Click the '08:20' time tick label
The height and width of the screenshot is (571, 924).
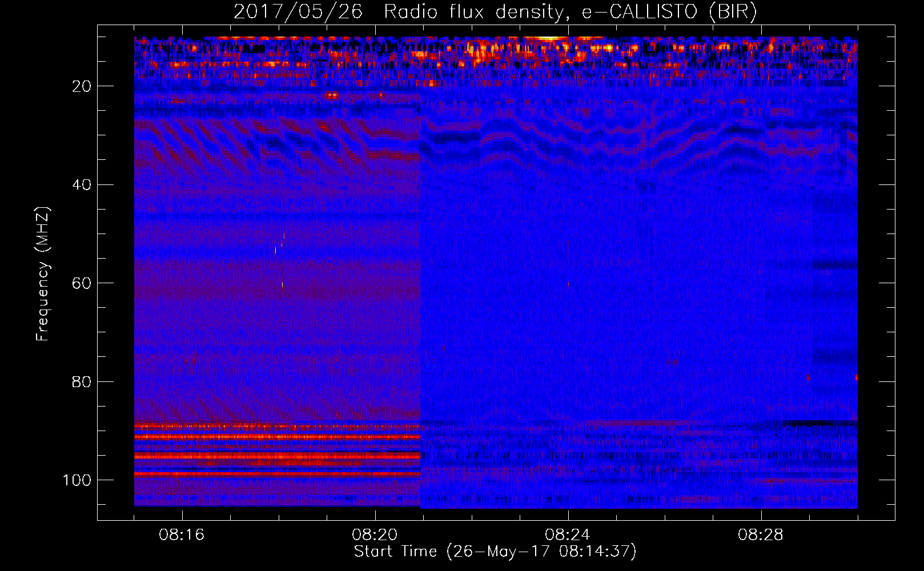[x=375, y=535]
